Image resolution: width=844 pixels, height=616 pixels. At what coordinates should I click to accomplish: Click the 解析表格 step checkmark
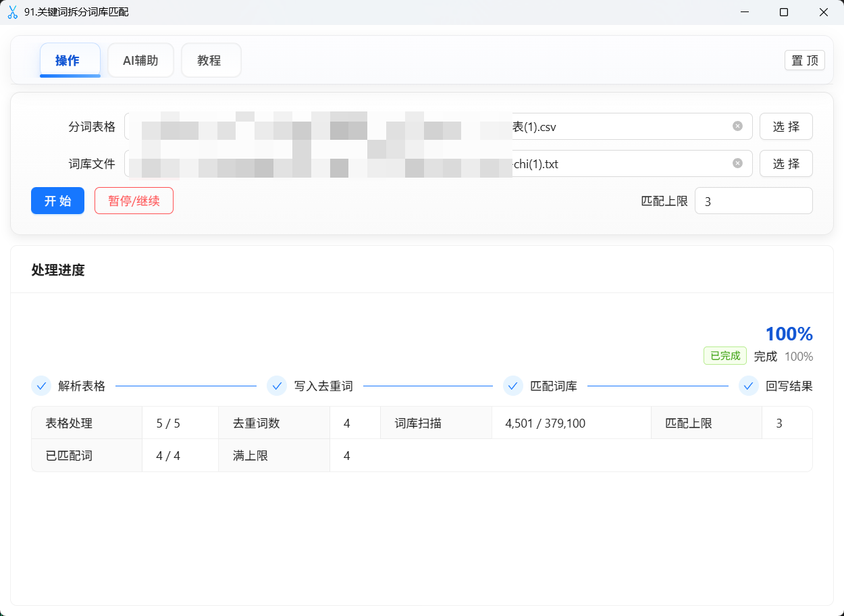tap(41, 386)
